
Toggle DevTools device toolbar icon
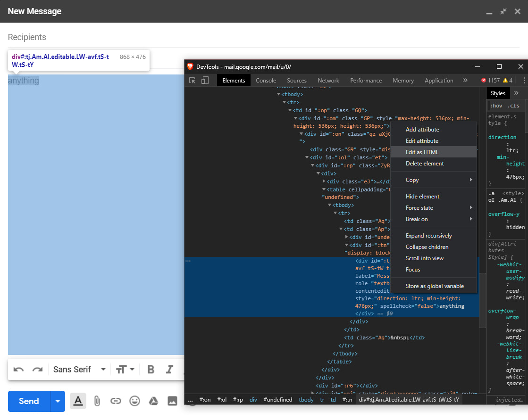(205, 80)
